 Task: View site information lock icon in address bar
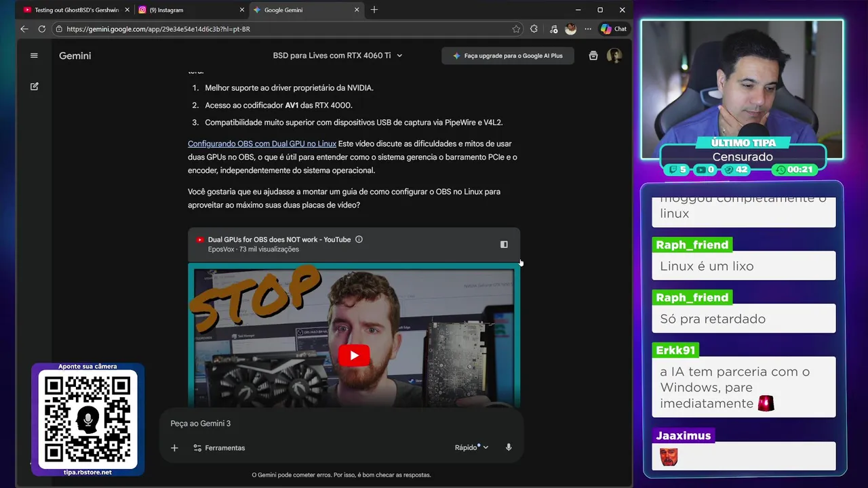pos(59,29)
